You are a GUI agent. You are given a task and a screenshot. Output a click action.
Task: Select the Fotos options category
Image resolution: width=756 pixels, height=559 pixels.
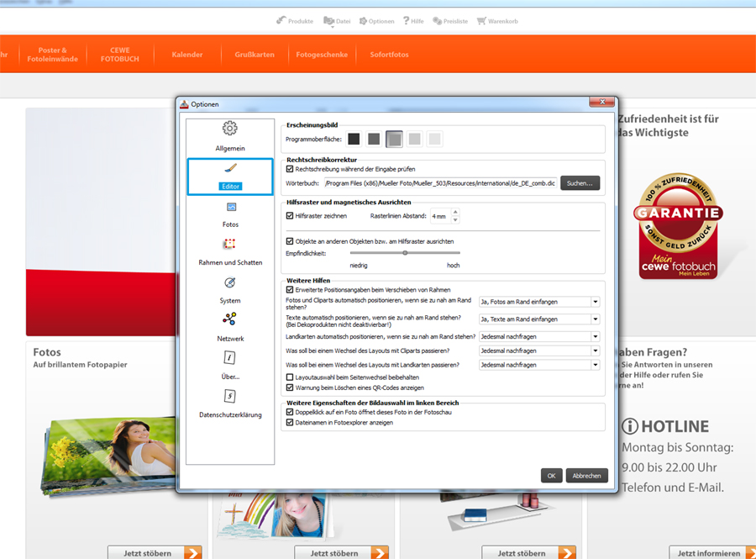coord(229,214)
